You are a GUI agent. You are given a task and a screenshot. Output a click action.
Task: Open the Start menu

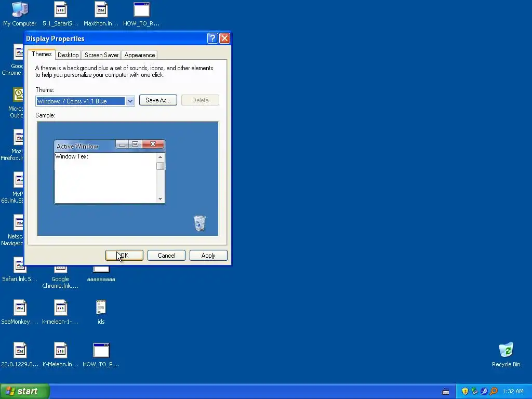click(x=25, y=391)
